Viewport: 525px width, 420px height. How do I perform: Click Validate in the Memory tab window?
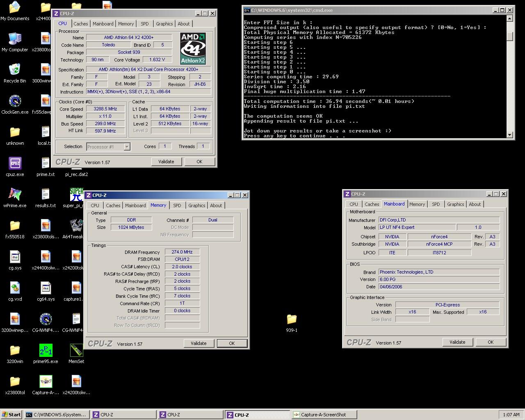click(199, 343)
